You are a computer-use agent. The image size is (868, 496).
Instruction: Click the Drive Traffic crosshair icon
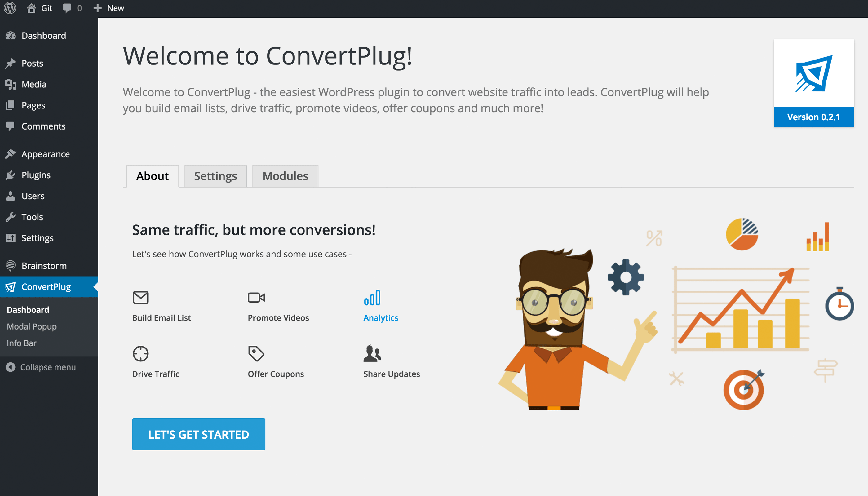140,354
